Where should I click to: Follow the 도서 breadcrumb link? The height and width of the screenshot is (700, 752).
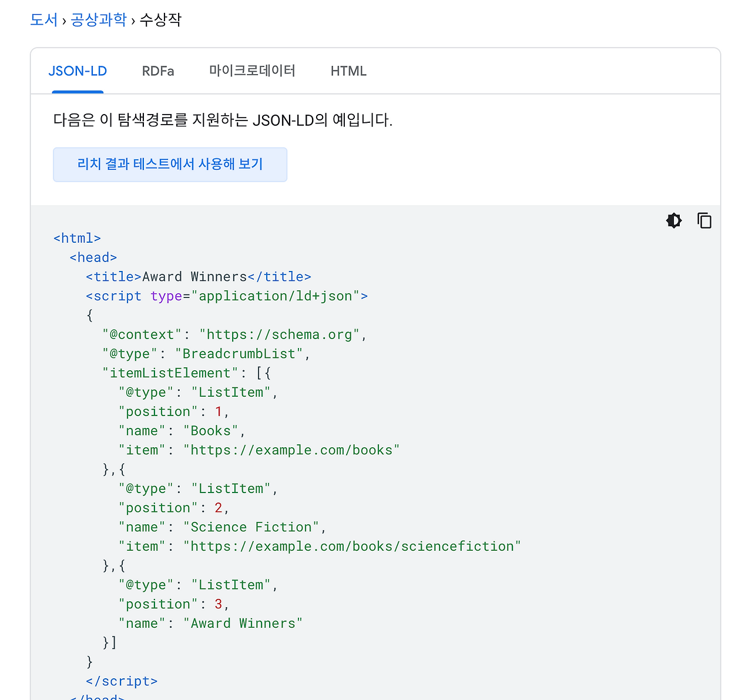point(44,20)
